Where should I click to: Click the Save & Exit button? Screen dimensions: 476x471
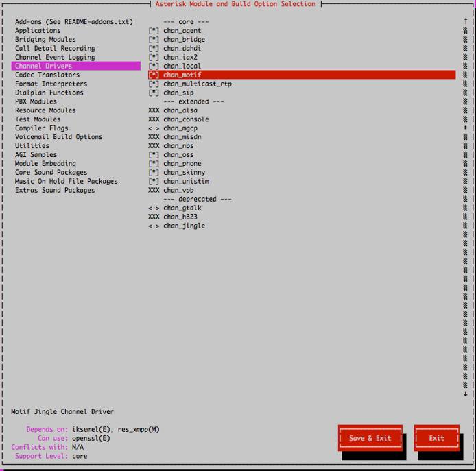tap(370, 438)
